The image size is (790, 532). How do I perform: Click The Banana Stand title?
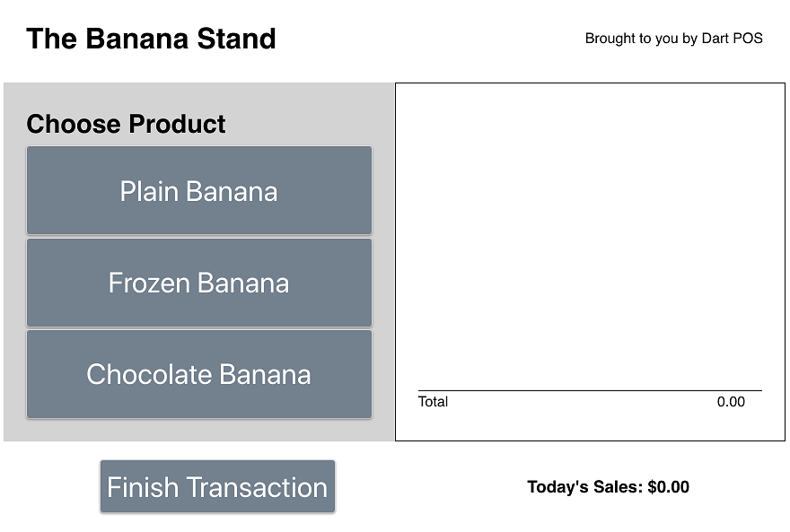(151, 39)
